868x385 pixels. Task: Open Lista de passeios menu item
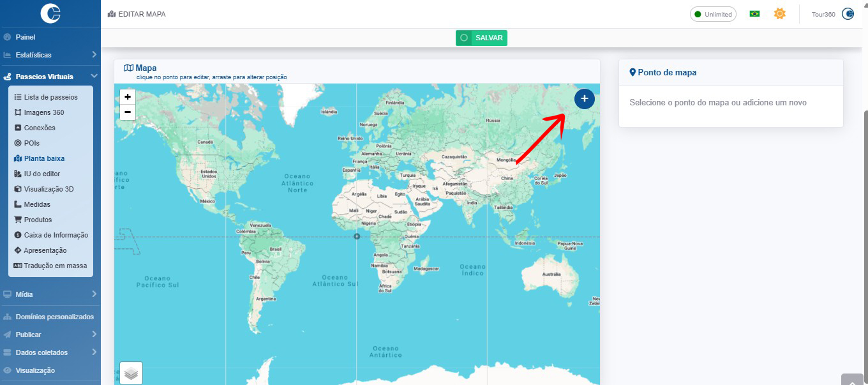(50, 97)
